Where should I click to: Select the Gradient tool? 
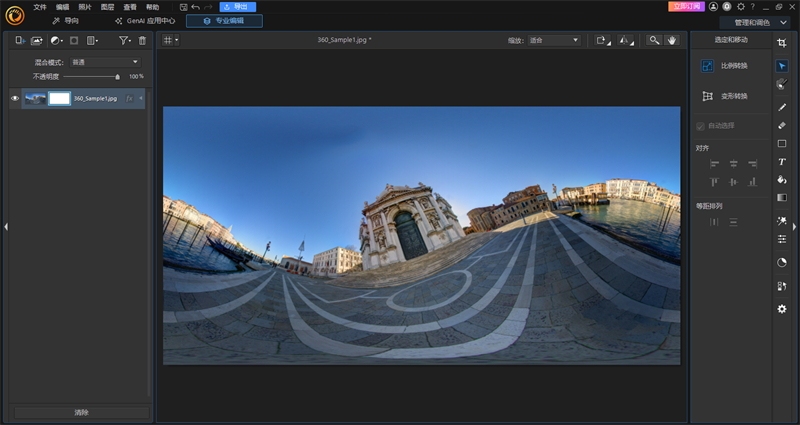click(782, 198)
